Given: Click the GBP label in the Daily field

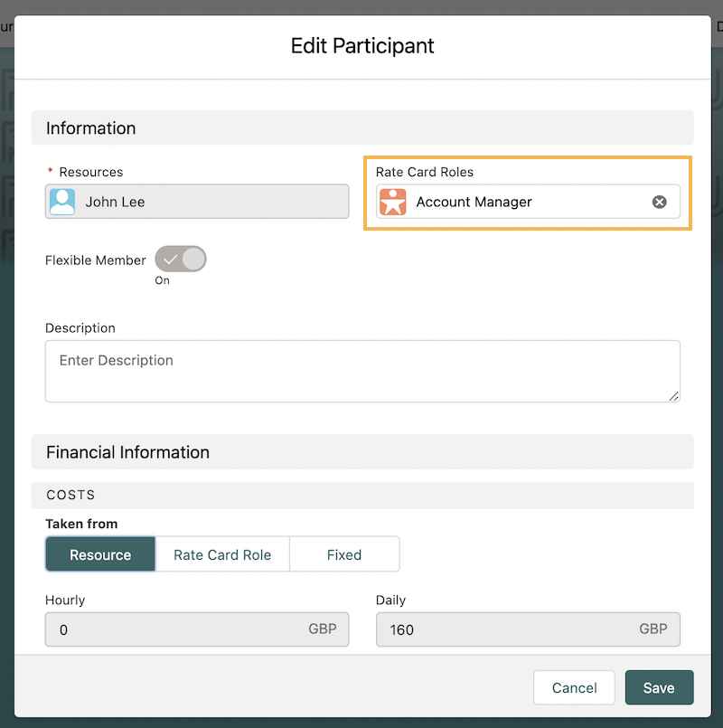Looking at the screenshot, I should tap(653, 629).
